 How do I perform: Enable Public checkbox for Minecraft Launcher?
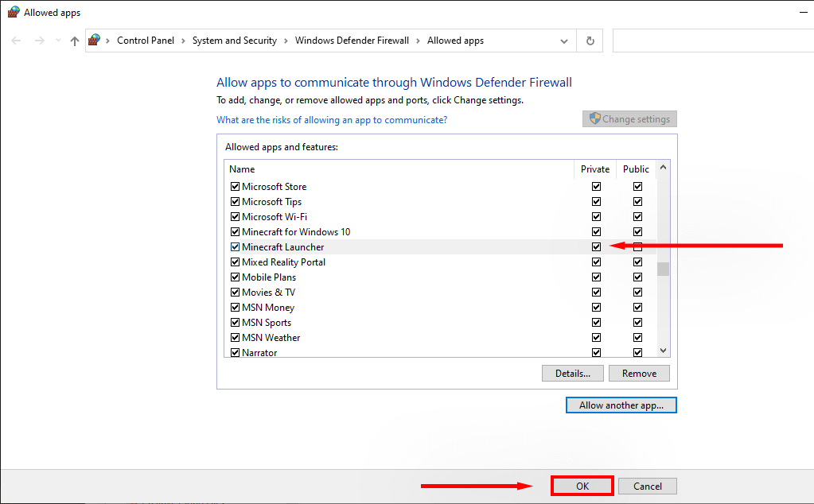point(637,247)
